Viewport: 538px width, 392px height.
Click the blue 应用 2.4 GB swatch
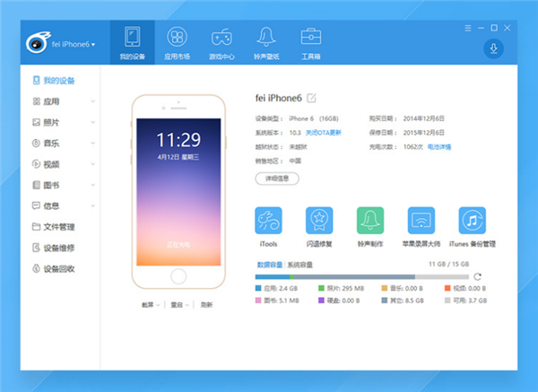[x=258, y=288]
